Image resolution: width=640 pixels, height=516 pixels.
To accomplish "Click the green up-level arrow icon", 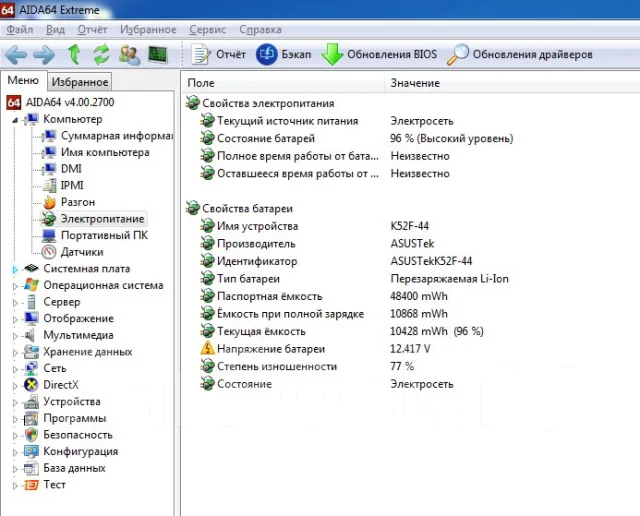I will point(74,54).
